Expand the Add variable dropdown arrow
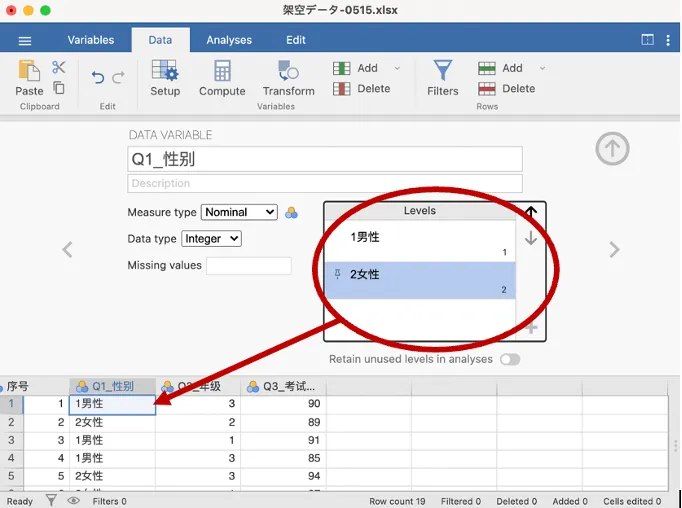 pyautogui.click(x=397, y=68)
